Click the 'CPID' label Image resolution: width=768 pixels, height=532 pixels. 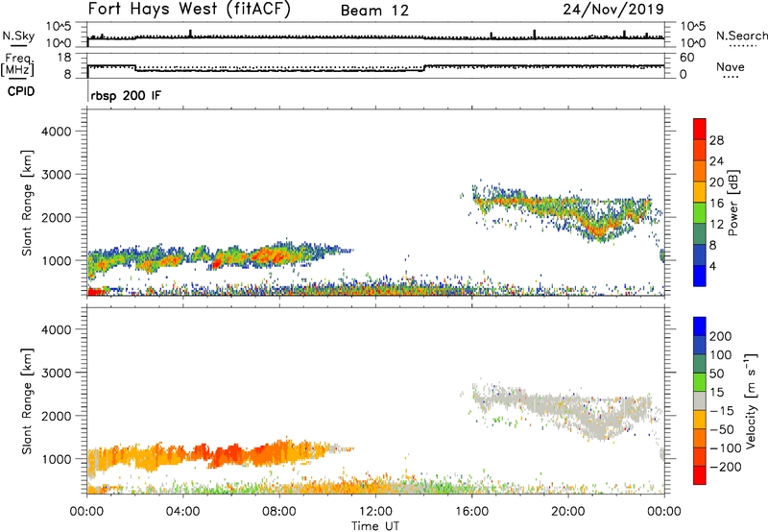pos(21,91)
